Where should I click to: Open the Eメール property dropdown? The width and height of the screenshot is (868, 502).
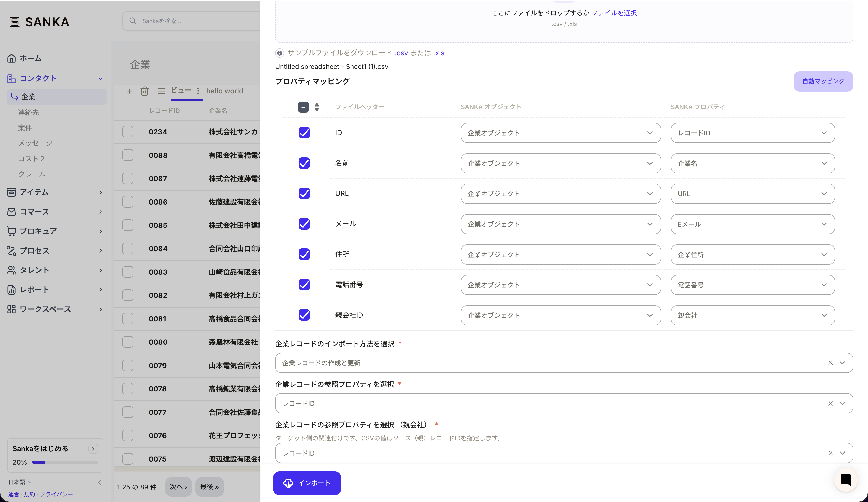click(x=752, y=224)
